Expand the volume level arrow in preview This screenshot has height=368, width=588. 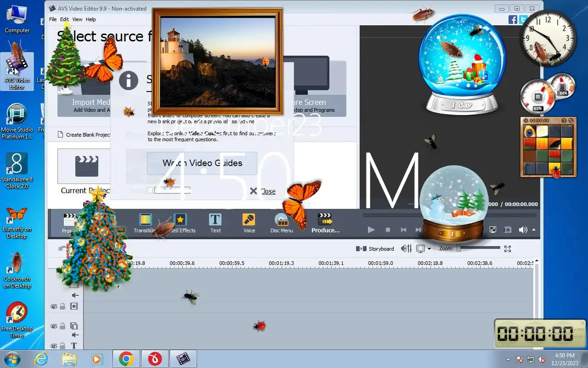click(534, 230)
